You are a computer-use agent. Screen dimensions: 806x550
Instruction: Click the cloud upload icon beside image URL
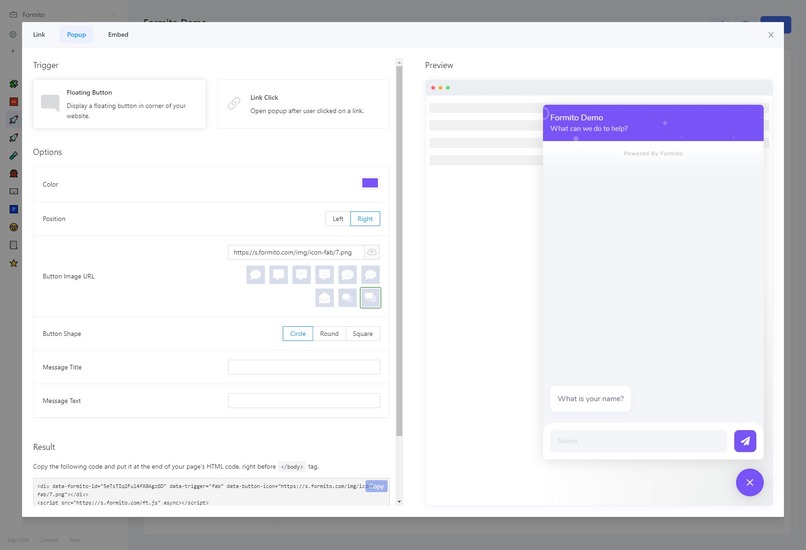pyautogui.click(x=372, y=252)
